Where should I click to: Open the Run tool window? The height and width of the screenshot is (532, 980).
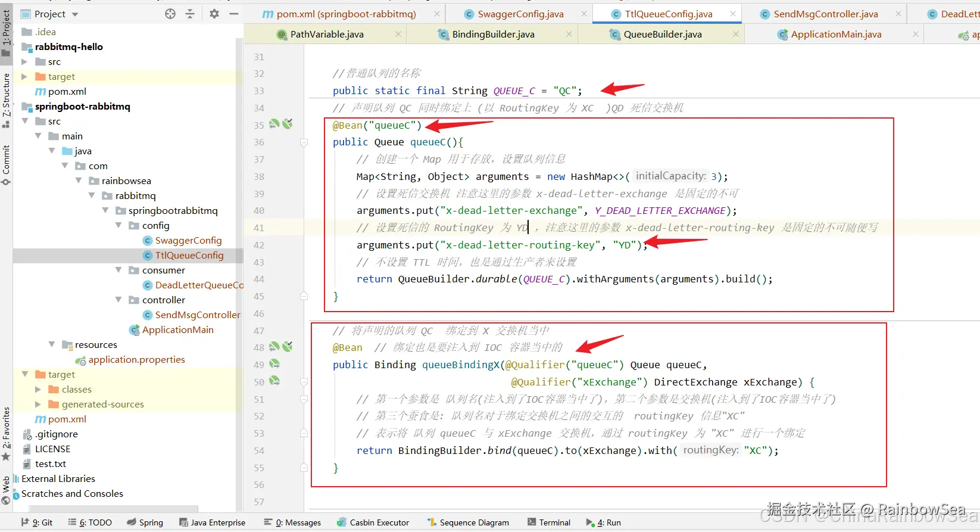tap(603, 522)
